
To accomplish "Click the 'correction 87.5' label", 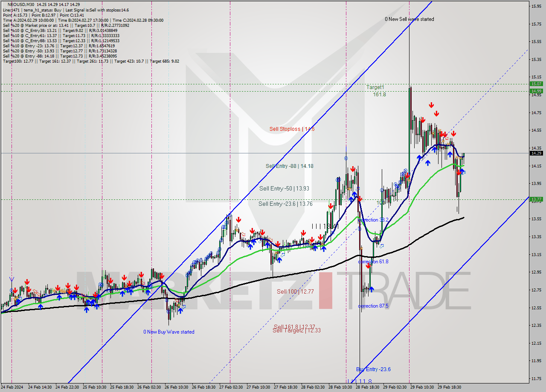I will tap(373, 306).
